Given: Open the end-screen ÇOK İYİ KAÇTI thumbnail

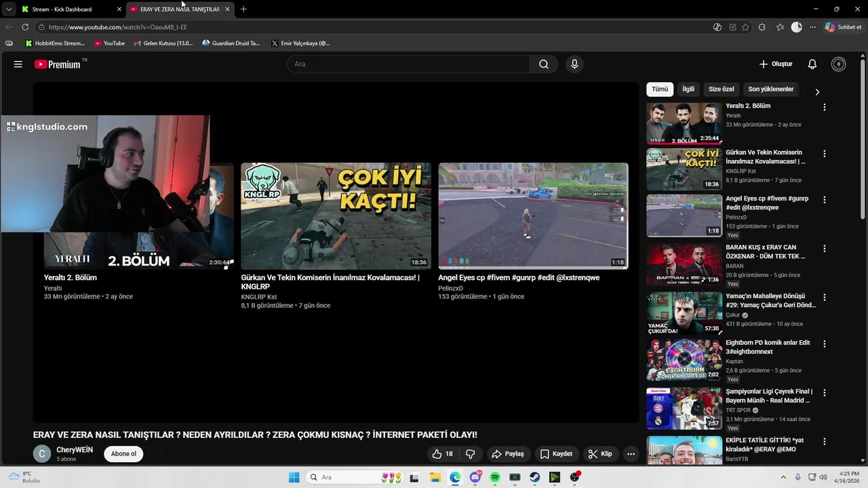Looking at the screenshot, I should pyautogui.click(x=336, y=216).
